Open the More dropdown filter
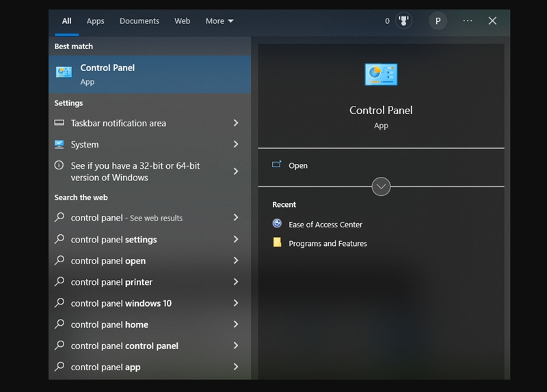Screen dimensions: 547x392 click(x=219, y=21)
